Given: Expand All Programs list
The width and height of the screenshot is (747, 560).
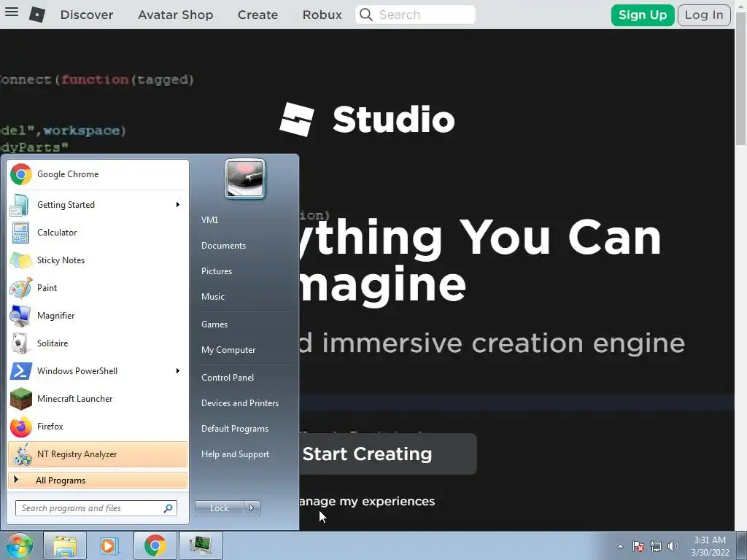Looking at the screenshot, I should (98, 481).
